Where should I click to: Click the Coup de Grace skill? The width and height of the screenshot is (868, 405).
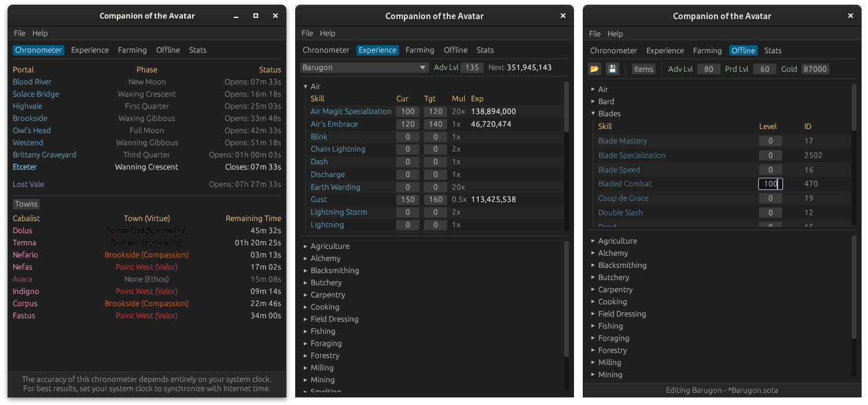[623, 198]
